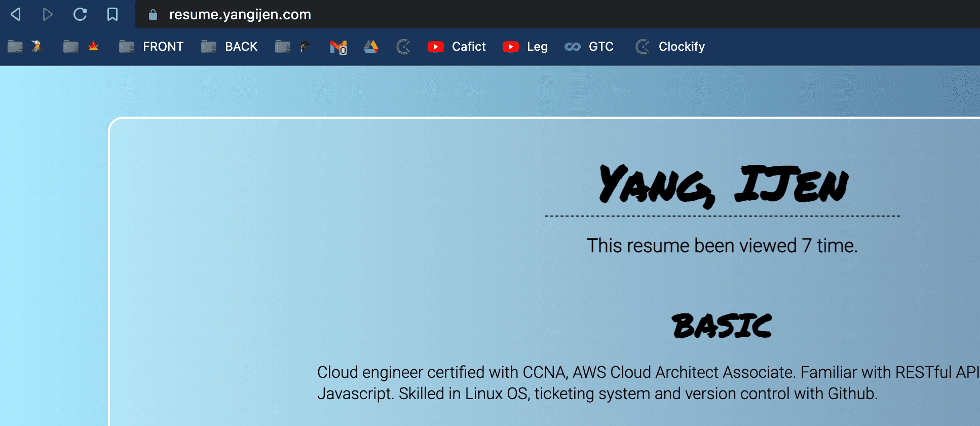Viewport: 980px width, 426px height.
Task: Click the 'Javascript. Skilled in Linux OS' line
Action: [x=597, y=394]
